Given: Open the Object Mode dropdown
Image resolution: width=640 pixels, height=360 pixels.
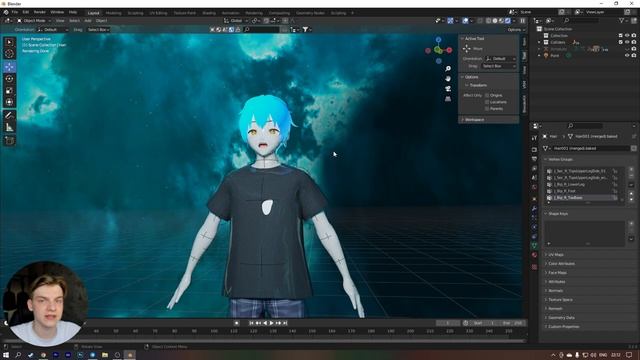Looking at the screenshot, I should [x=33, y=20].
